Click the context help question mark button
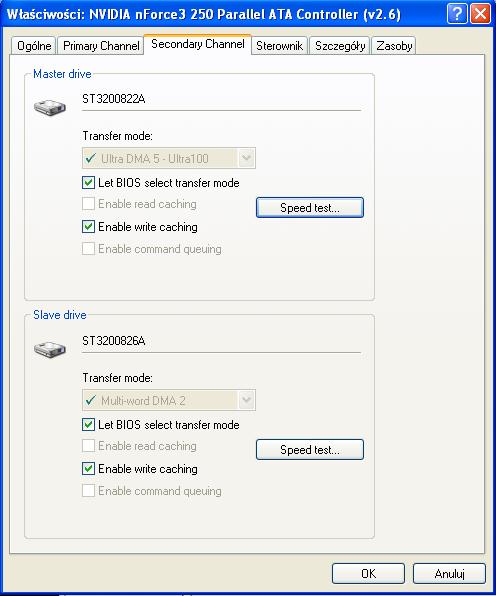The width and height of the screenshot is (496, 596). [457, 14]
